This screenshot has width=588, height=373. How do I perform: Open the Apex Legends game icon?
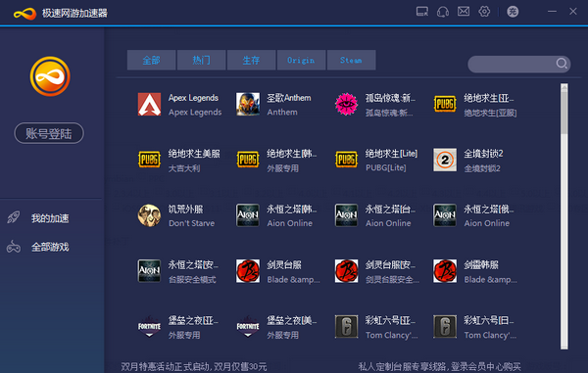pos(149,104)
